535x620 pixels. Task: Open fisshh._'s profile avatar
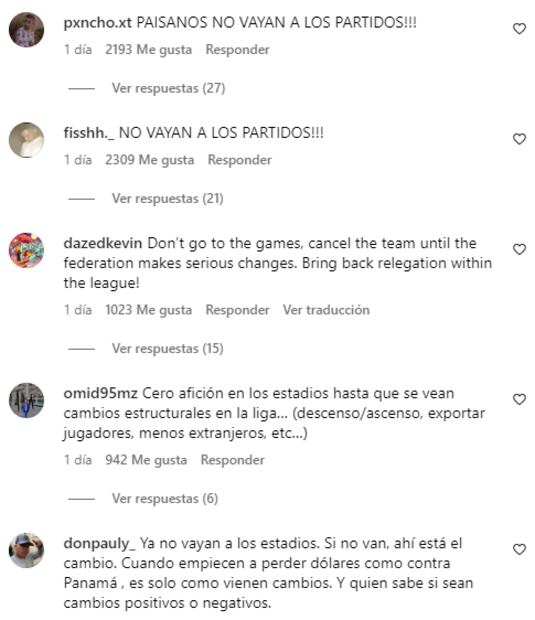pos(26,140)
